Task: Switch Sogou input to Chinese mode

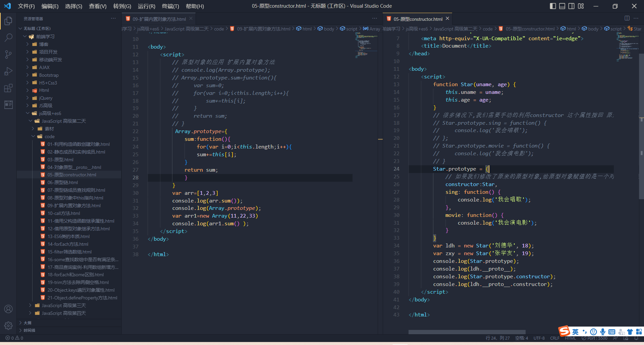Action: pos(575,332)
